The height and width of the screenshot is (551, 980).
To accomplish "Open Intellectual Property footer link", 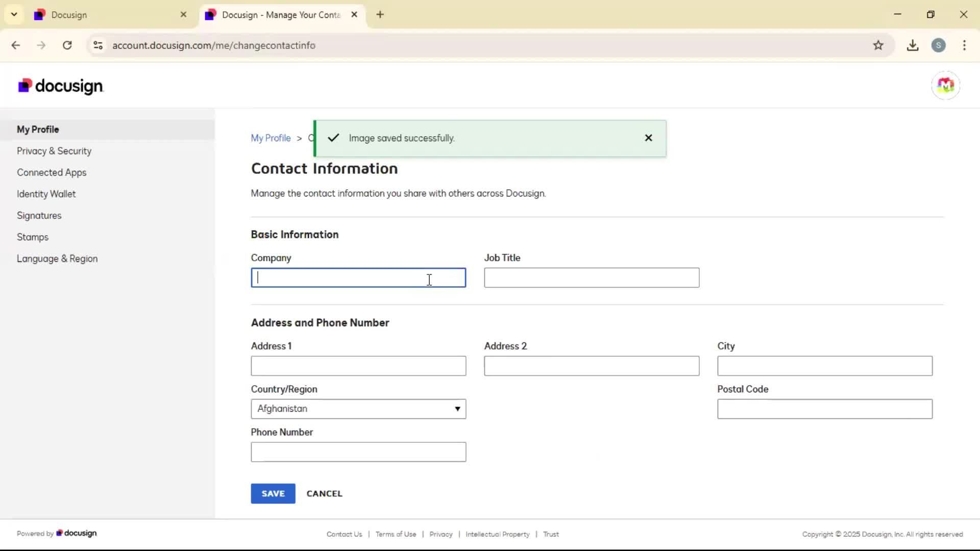I will (498, 534).
